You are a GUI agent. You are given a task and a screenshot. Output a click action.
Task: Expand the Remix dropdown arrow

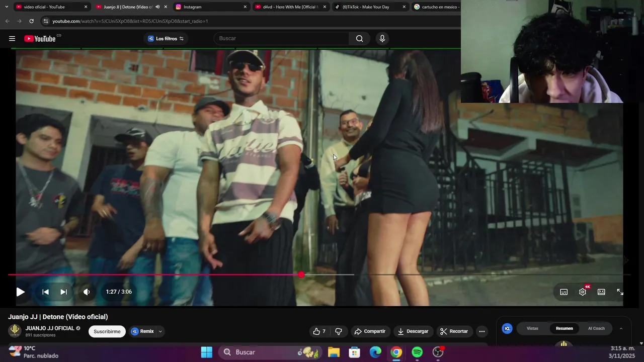[x=160, y=331]
